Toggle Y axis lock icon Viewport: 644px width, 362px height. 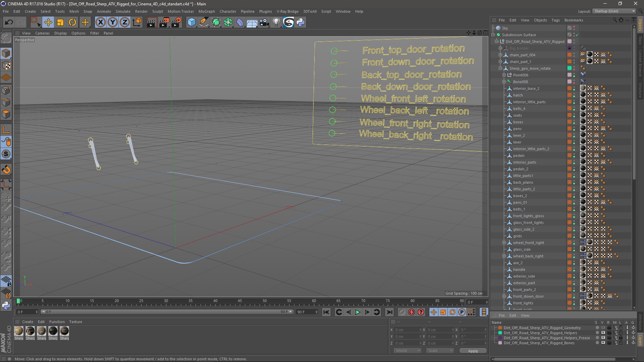point(113,22)
